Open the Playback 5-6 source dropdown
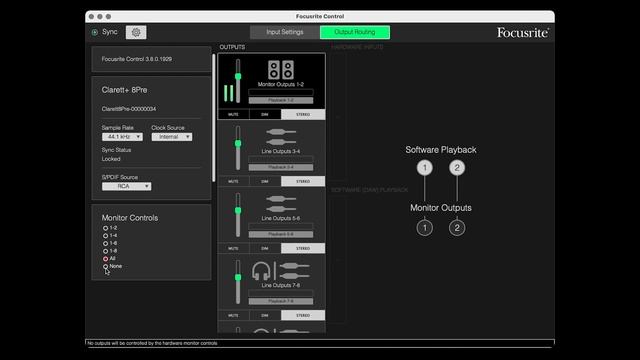The width and height of the screenshot is (640, 360). [x=281, y=234]
